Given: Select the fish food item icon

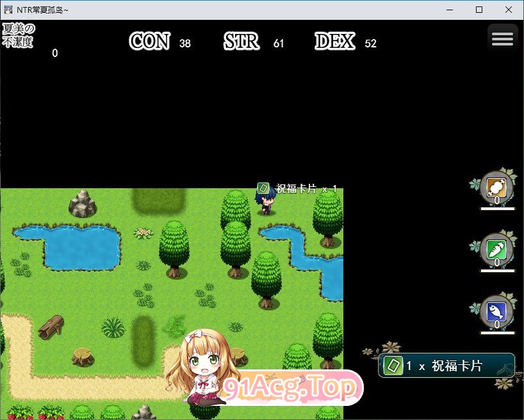Looking at the screenshot, I should tap(496, 312).
